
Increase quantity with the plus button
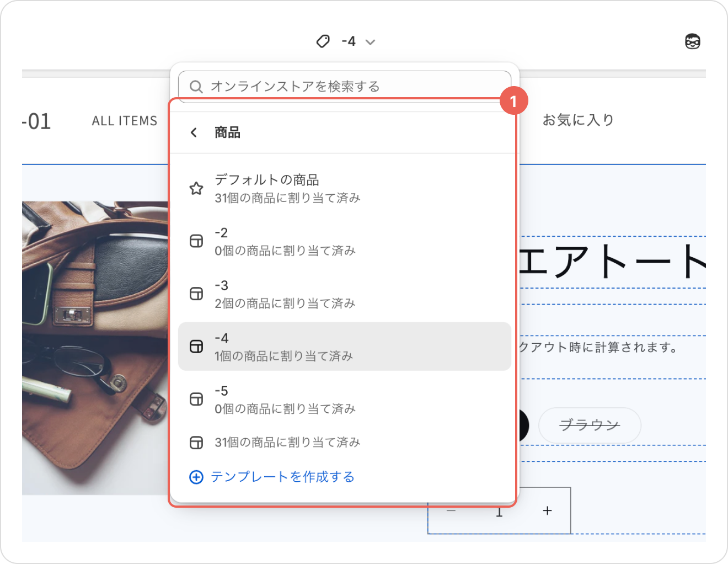coord(547,511)
